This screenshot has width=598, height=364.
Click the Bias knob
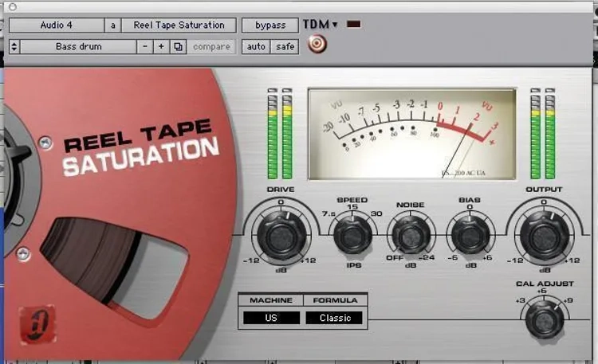coord(469,237)
